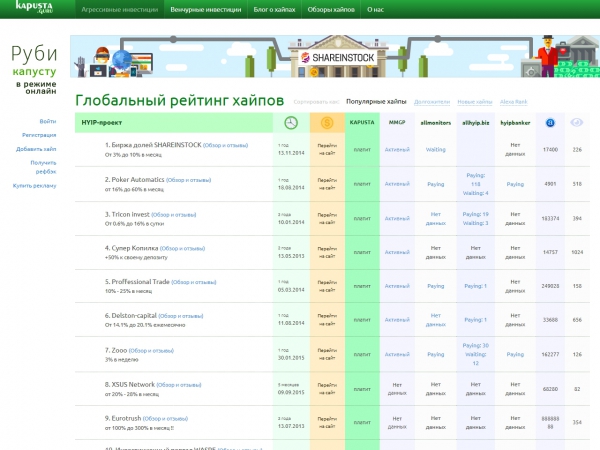Click MMGP Активный status for Delston-capital
Screen dimensions: 600x450
tap(397, 320)
